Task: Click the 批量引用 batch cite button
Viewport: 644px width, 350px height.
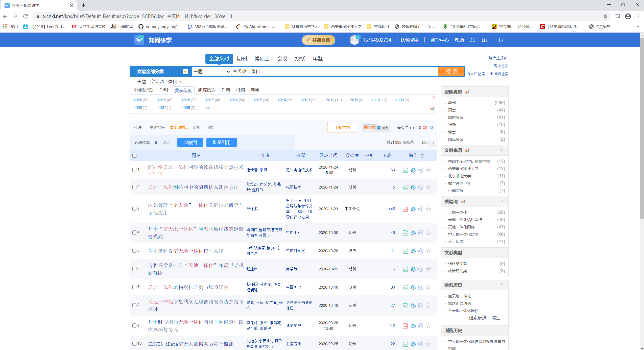Action: point(221,142)
